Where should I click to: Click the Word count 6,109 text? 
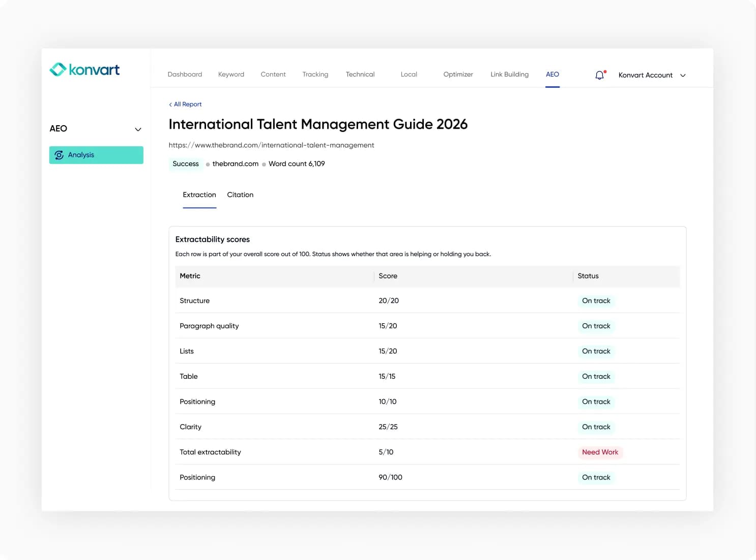click(x=297, y=164)
